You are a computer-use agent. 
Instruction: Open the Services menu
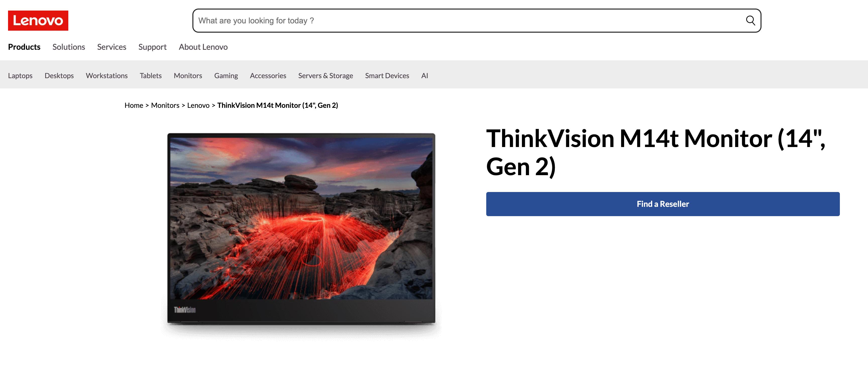pos(112,47)
